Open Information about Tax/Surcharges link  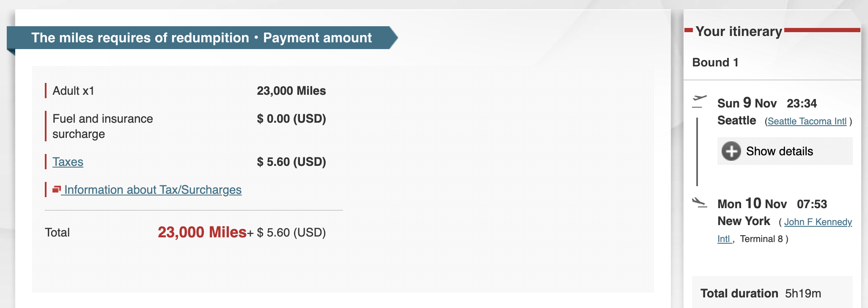click(153, 190)
